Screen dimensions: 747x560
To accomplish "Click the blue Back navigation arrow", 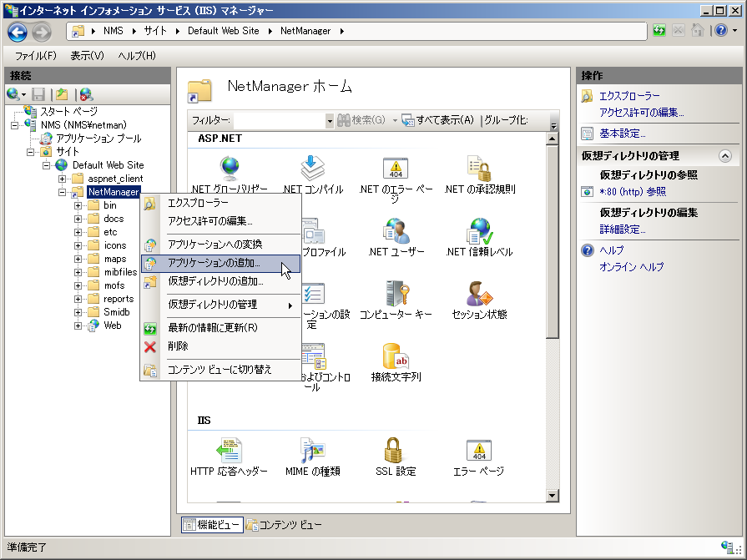I will tap(18, 32).
